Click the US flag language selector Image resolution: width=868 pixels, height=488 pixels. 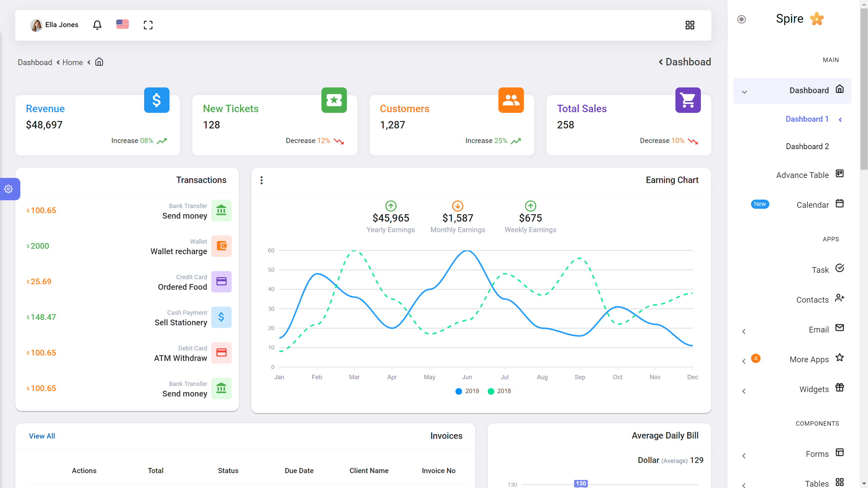pyautogui.click(x=122, y=24)
